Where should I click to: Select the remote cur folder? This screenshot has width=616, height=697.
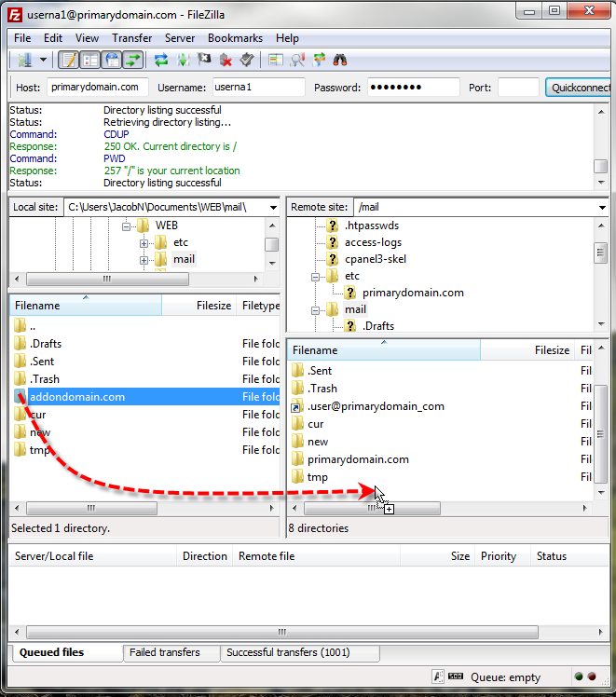[x=440, y=424]
